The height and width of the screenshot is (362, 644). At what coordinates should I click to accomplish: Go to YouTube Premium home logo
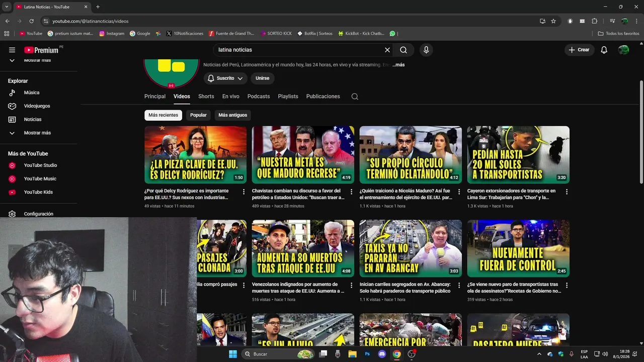coord(41,50)
